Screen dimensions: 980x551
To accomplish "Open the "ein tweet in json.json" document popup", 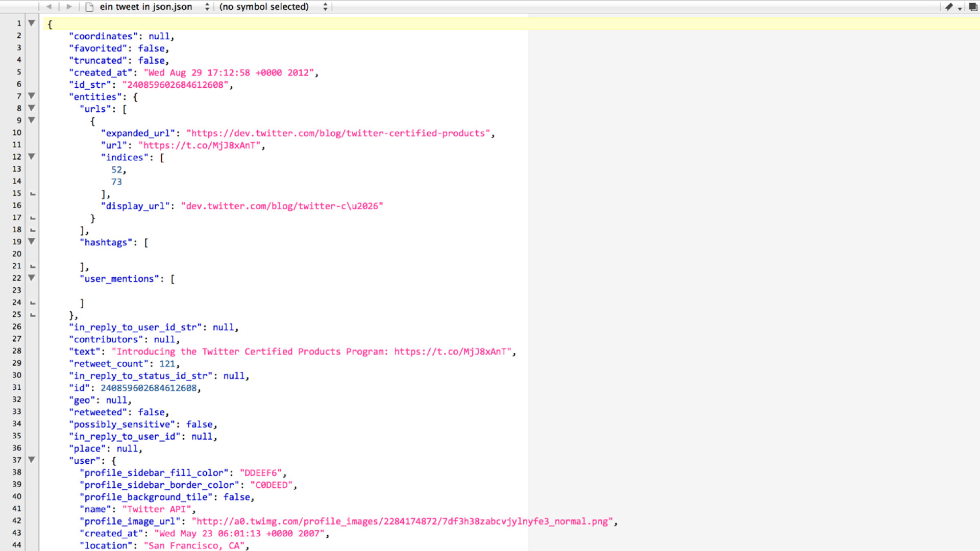I will [x=155, y=7].
